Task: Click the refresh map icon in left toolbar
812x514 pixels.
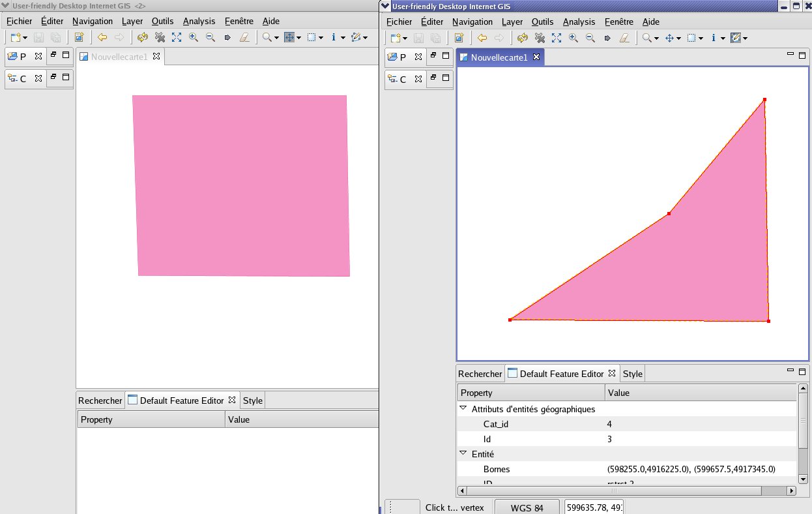Action: (x=143, y=37)
